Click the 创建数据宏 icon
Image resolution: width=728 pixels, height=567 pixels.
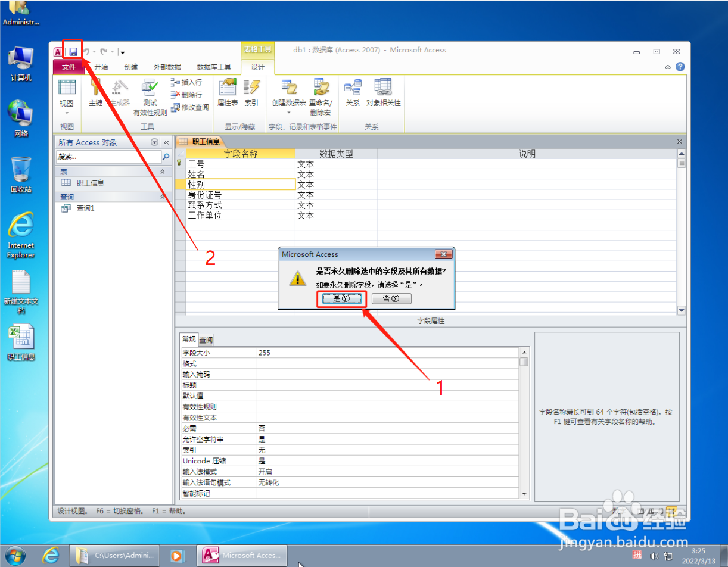click(289, 88)
